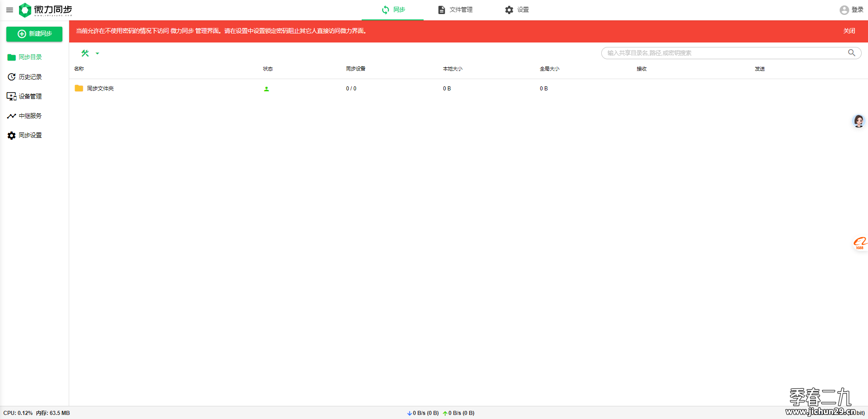The image size is (868, 419).
Task: Click the CPU usage status text
Action: point(18,413)
